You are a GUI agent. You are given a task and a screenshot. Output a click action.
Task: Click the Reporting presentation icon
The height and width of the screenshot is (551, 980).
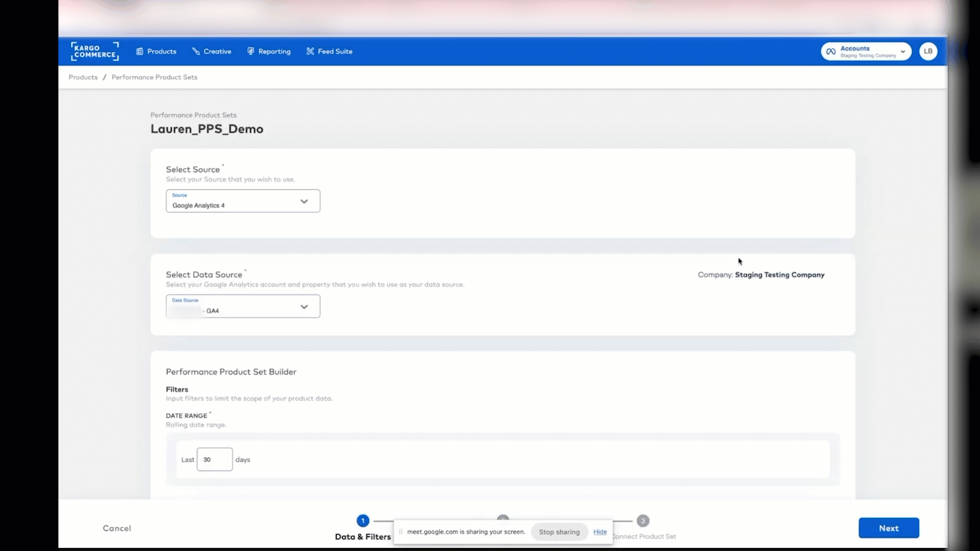[x=251, y=51]
